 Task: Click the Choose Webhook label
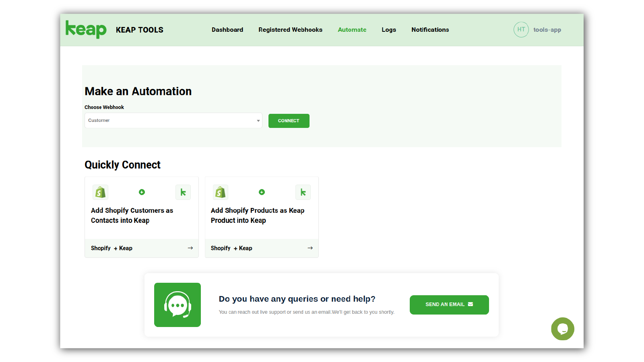104,107
